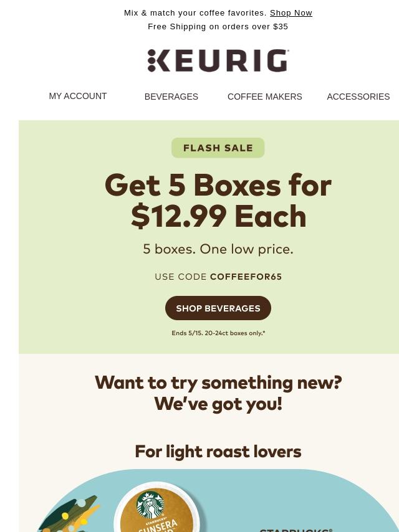Click the Free Shipping over $35 banner
Screen dimensions: 399x532
point(218,26)
